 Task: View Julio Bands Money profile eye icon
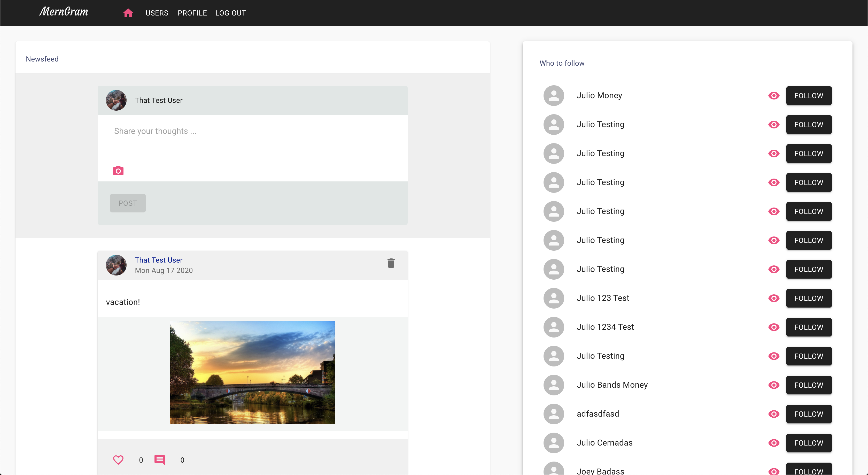(774, 385)
